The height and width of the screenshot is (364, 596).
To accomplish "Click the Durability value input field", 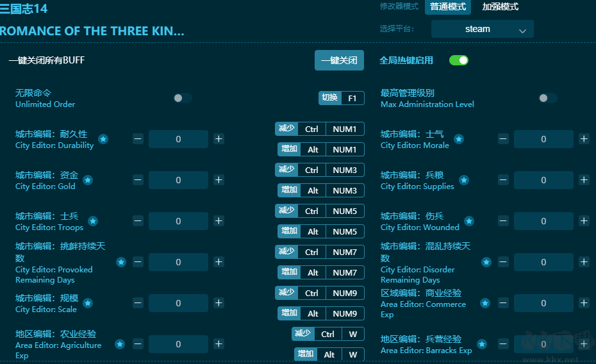I will click(178, 139).
